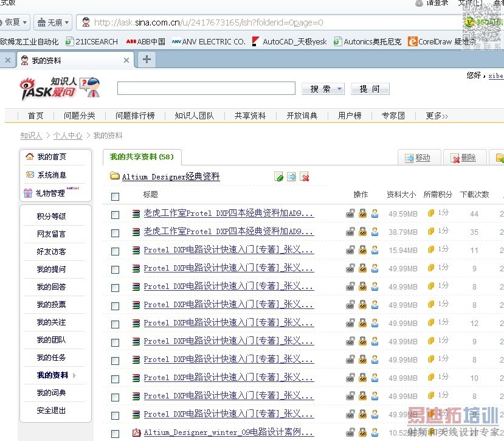Screen dimensions: 504x441
Task: Tick the checkbox of the 15.94MB row
Action: (115, 252)
